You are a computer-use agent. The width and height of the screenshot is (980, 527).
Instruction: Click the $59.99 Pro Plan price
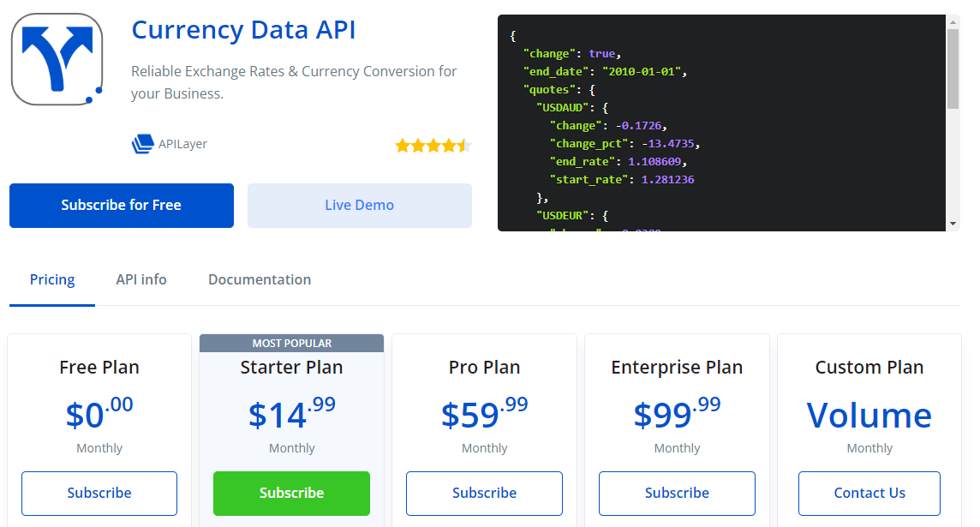484,413
